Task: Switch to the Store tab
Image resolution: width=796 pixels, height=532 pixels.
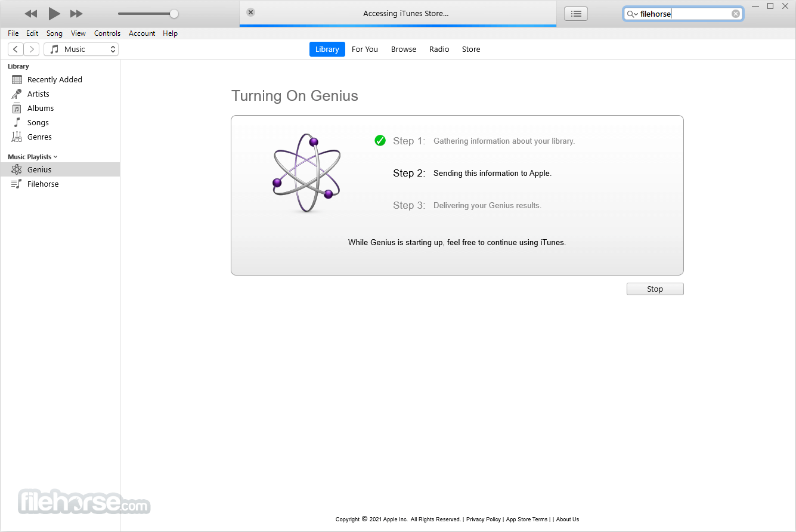Action: 471,50
